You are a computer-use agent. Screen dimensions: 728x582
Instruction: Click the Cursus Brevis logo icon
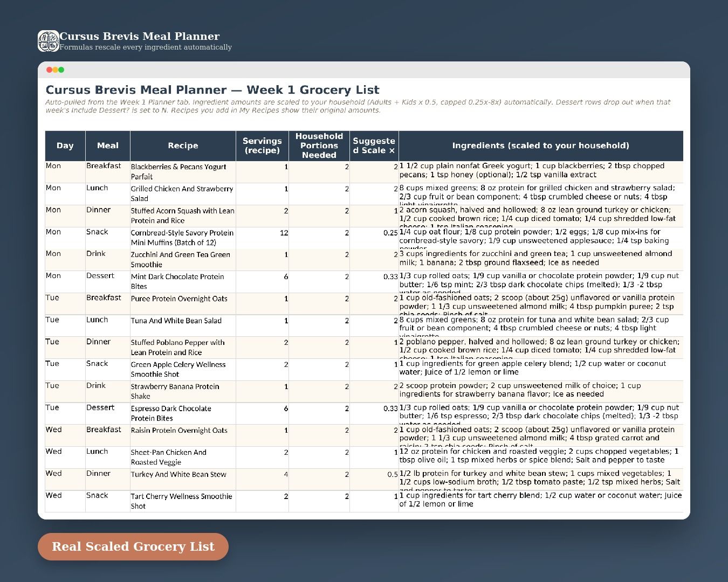click(x=49, y=41)
